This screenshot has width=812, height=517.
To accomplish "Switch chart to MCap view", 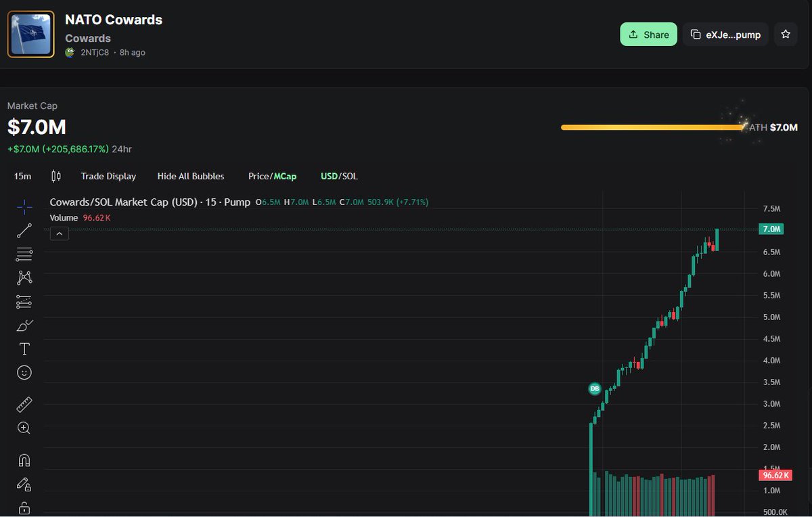I will coord(285,176).
